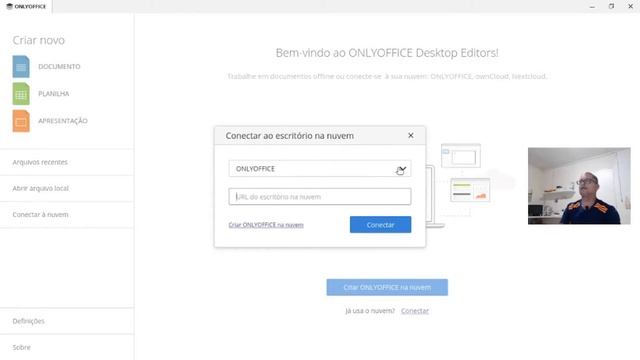Click the webcam video thumbnail
The height and width of the screenshot is (360, 640).
pos(579,186)
